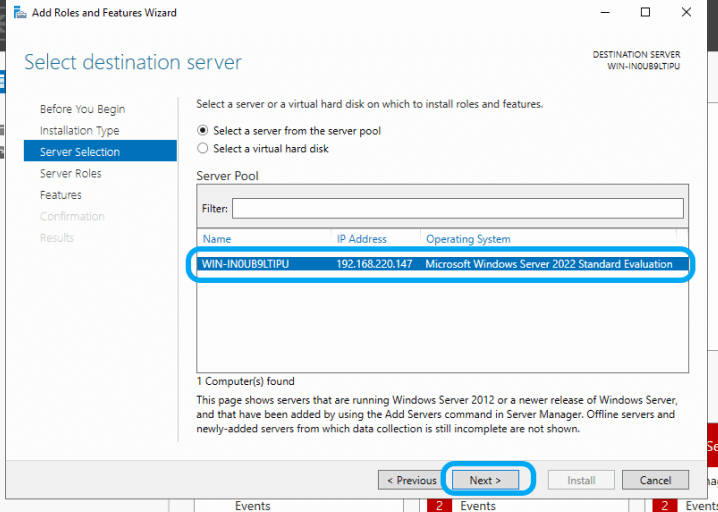Select Server Selection in the wizard sidebar
This screenshot has width=718, height=512.
coord(100,152)
